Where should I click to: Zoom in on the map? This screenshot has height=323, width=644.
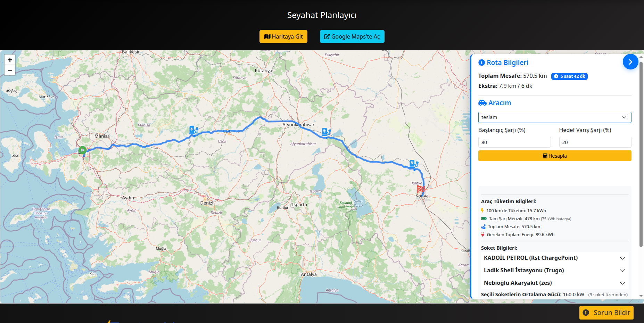pyautogui.click(x=10, y=60)
